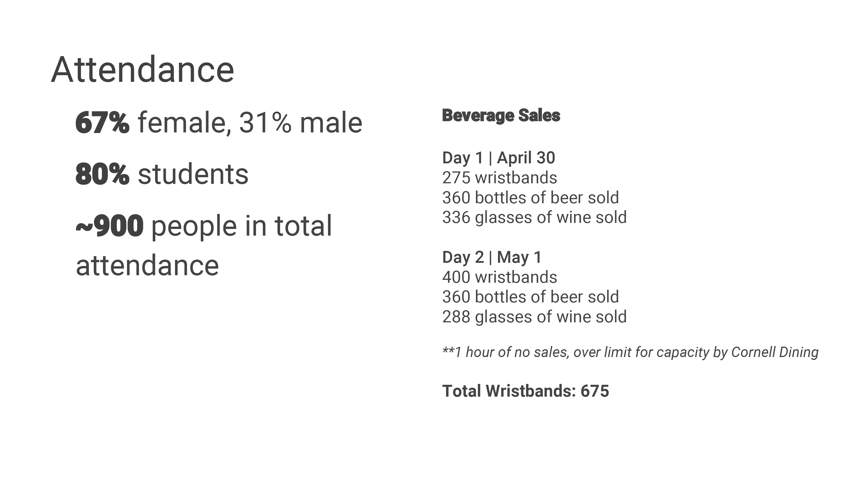Click the 675 total number
The height and width of the screenshot is (488, 868).
(594, 391)
